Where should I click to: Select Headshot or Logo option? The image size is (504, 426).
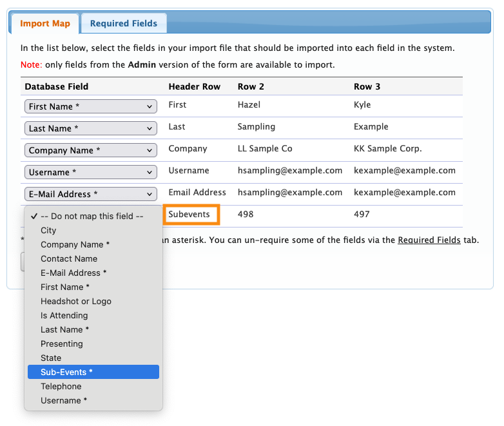[x=76, y=301]
